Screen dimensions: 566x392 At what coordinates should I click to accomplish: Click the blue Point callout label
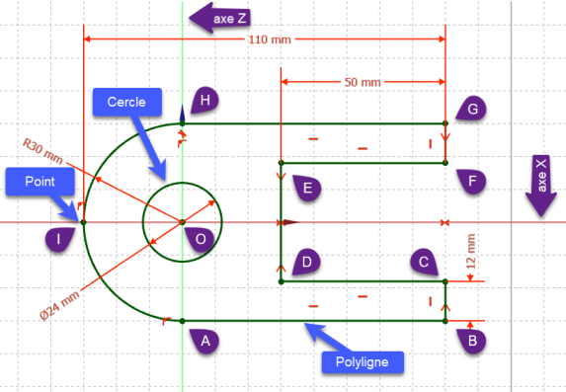pyautogui.click(x=40, y=182)
